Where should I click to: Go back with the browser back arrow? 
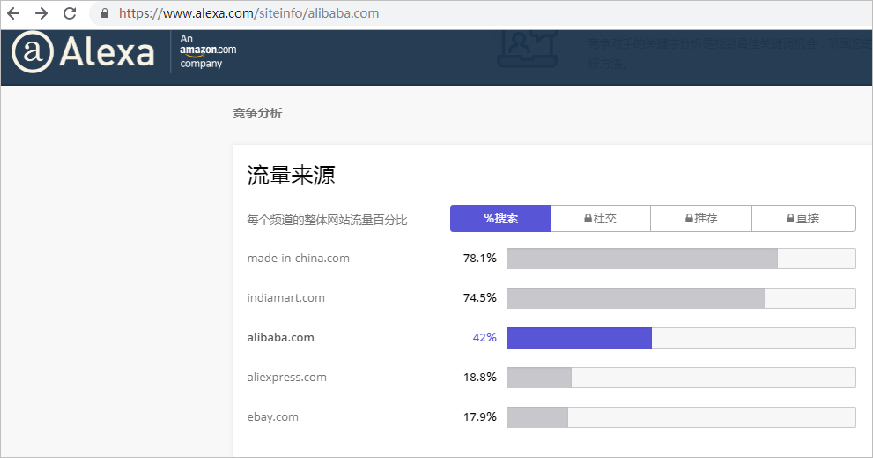(x=13, y=13)
